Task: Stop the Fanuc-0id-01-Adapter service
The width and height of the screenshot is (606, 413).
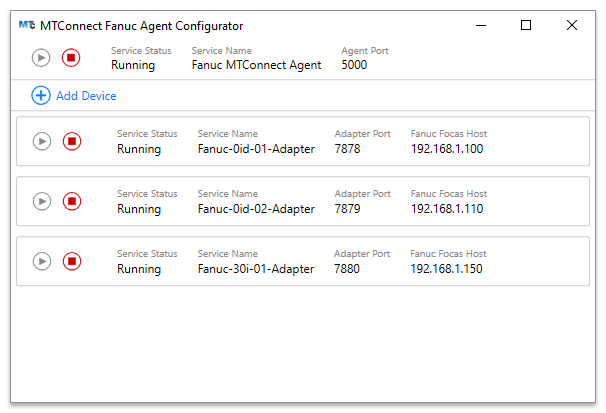Action: click(x=72, y=141)
